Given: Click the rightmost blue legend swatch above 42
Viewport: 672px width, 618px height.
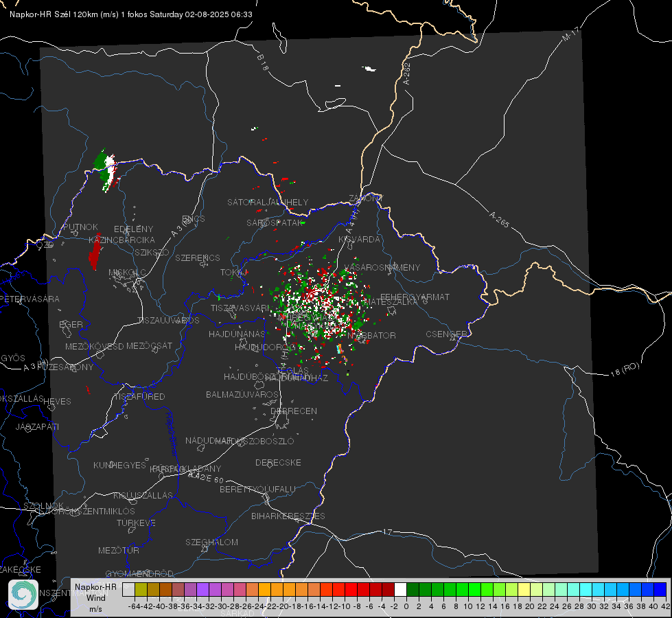Looking at the screenshot, I should [660, 589].
